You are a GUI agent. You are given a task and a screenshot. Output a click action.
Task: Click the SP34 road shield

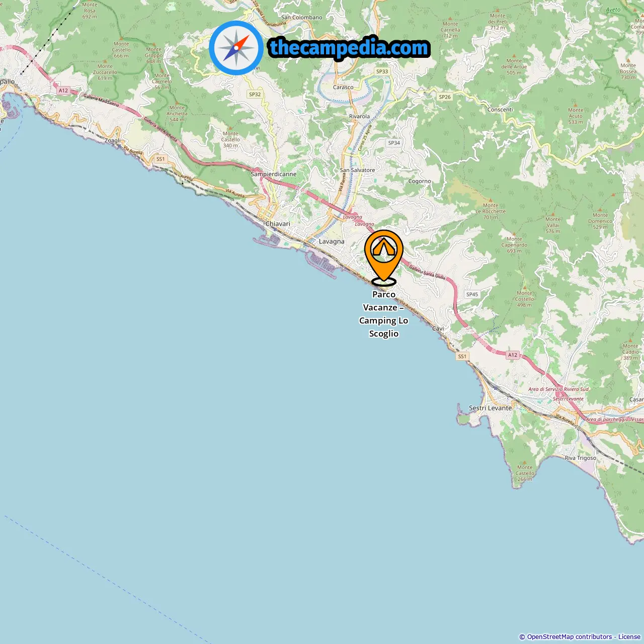[394, 143]
